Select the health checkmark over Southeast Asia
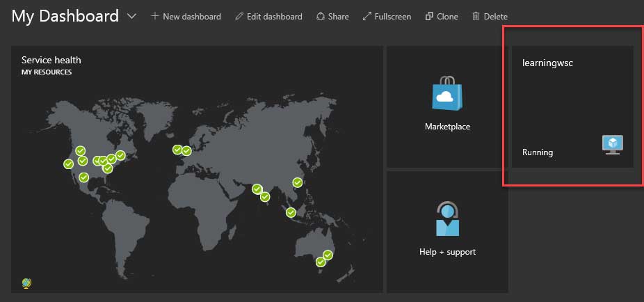 (291, 212)
